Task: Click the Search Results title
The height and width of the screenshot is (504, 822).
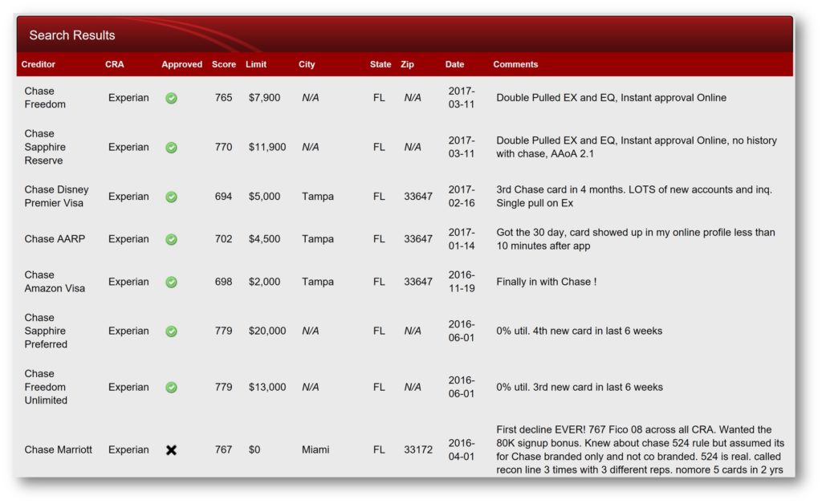Action: tap(71, 35)
